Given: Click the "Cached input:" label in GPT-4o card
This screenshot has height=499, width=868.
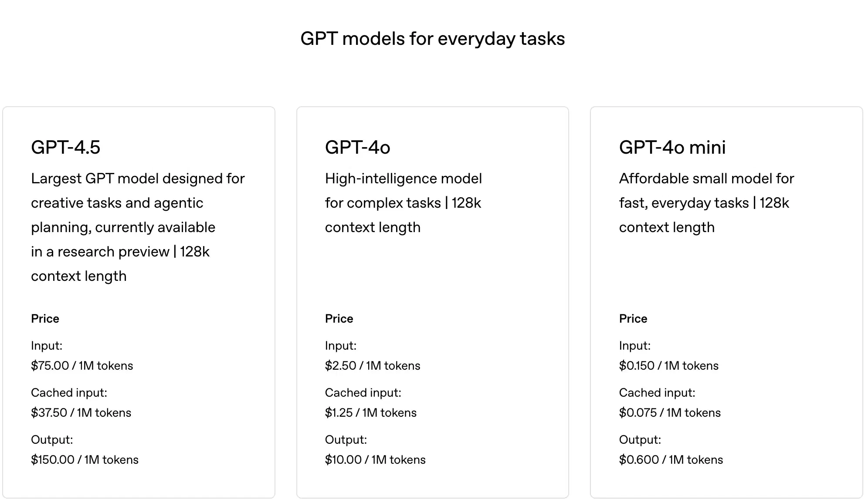Looking at the screenshot, I should 363,393.
